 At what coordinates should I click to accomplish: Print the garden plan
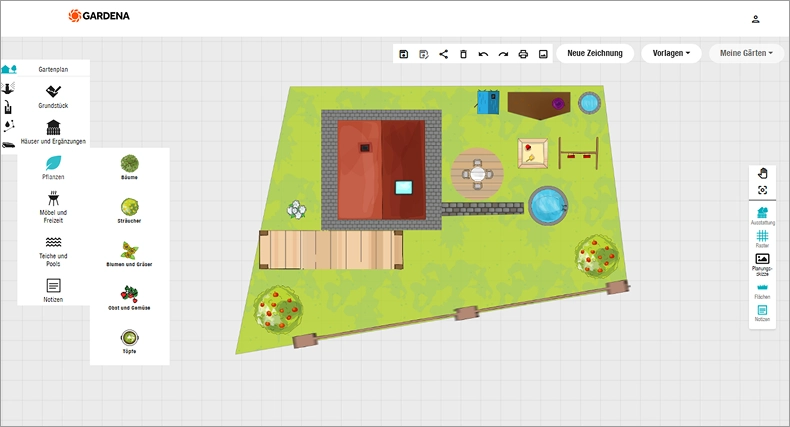[x=523, y=54]
